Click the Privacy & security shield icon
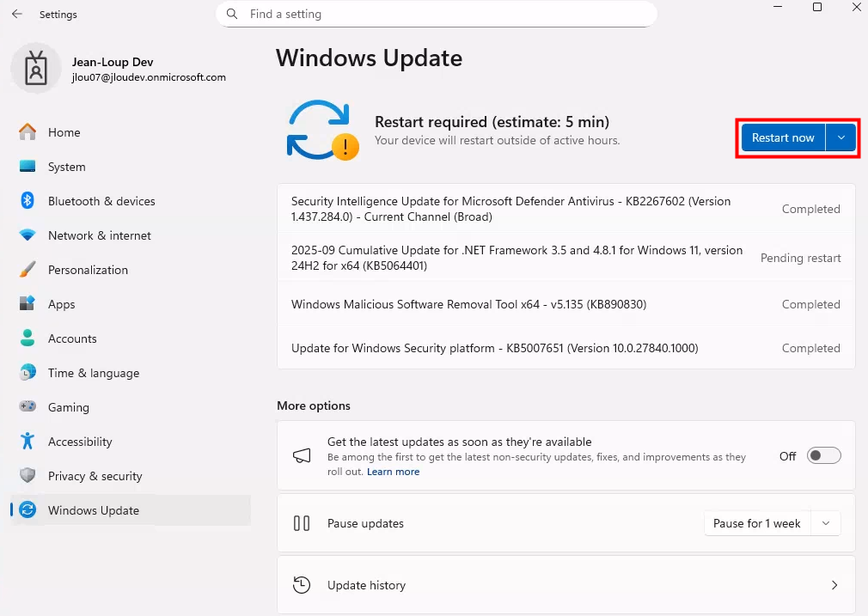The width and height of the screenshot is (868, 616). tap(28, 476)
